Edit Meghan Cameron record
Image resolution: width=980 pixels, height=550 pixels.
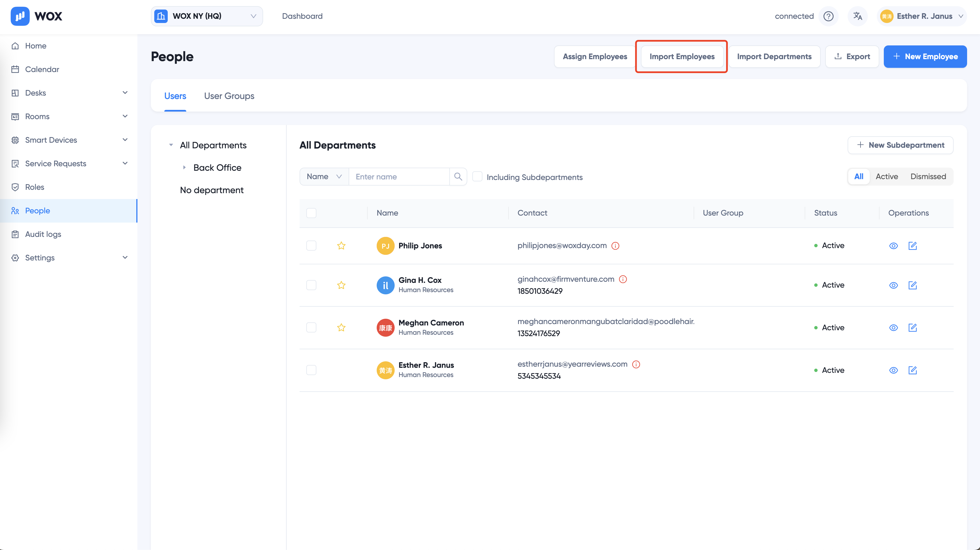coord(913,328)
